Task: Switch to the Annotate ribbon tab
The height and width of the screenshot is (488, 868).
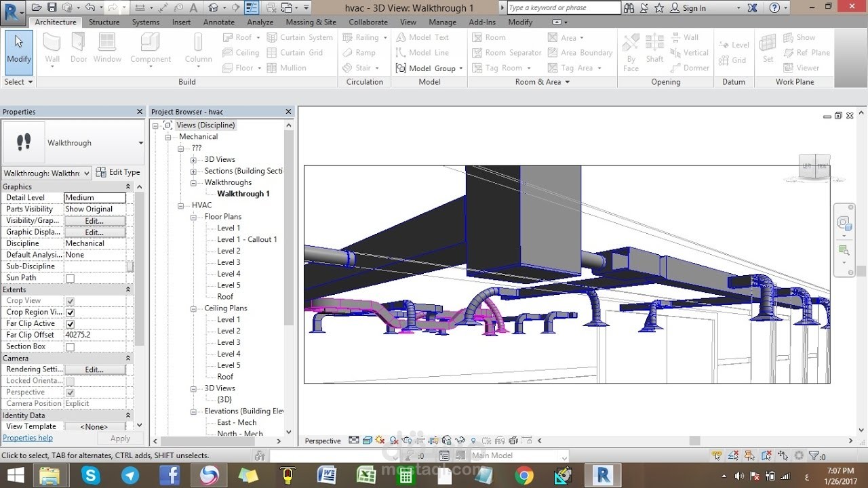Action: click(x=219, y=22)
